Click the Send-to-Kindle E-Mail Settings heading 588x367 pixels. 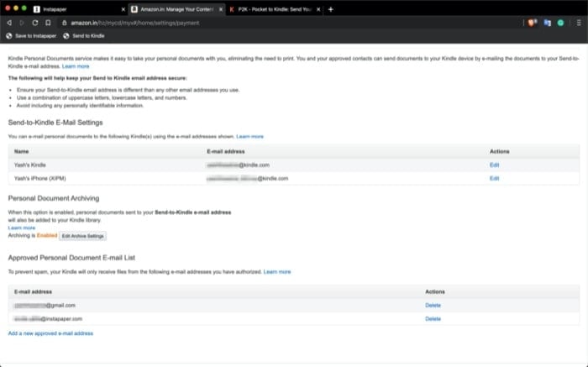pyautogui.click(x=55, y=123)
